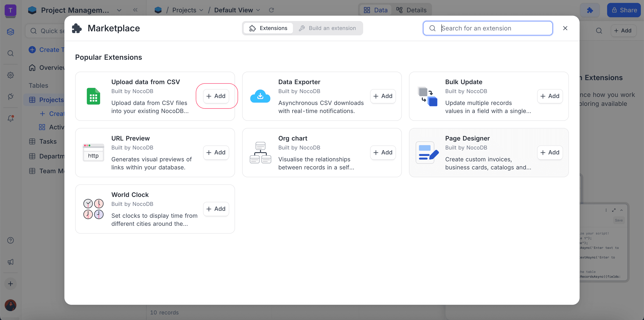Viewport: 644px width, 320px height.
Task: Close the Marketplace dialog
Action: [x=565, y=28]
